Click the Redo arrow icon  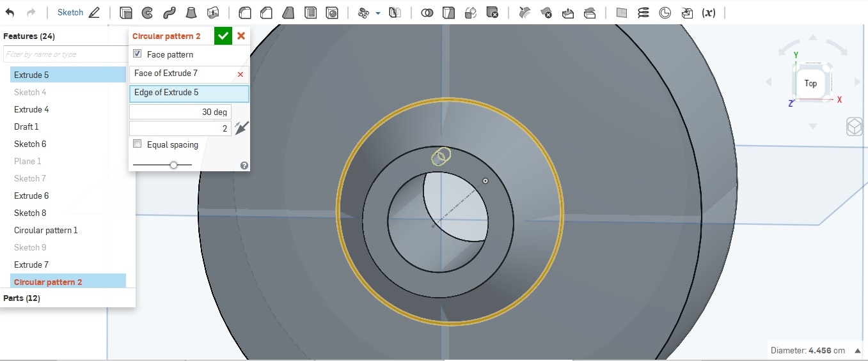(31, 12)
